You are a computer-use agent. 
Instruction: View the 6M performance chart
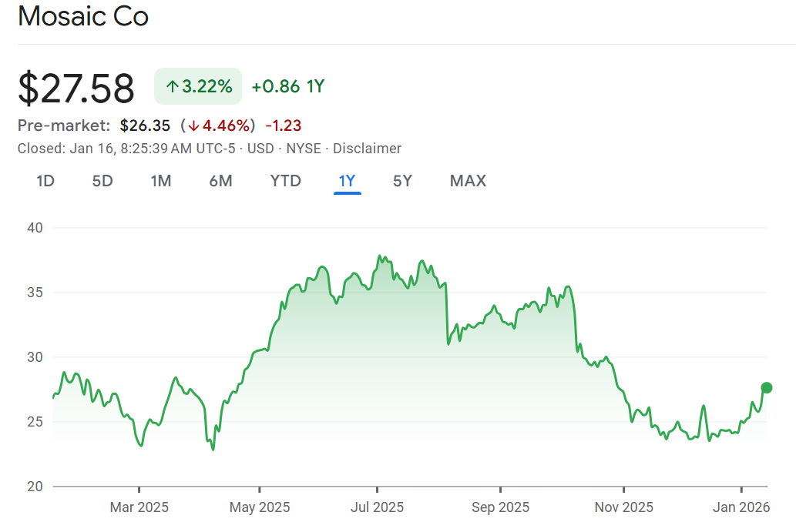[x=221, y=181]
